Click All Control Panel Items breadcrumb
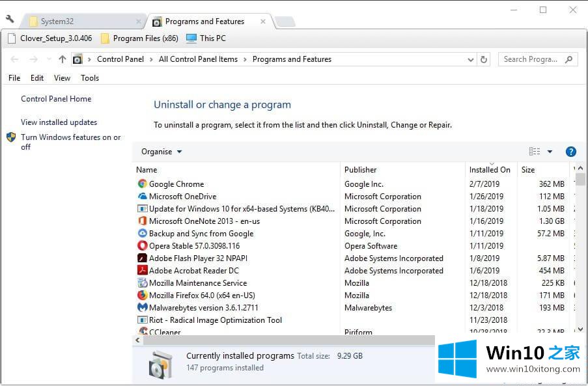The image size is (588, 386). 198,59
